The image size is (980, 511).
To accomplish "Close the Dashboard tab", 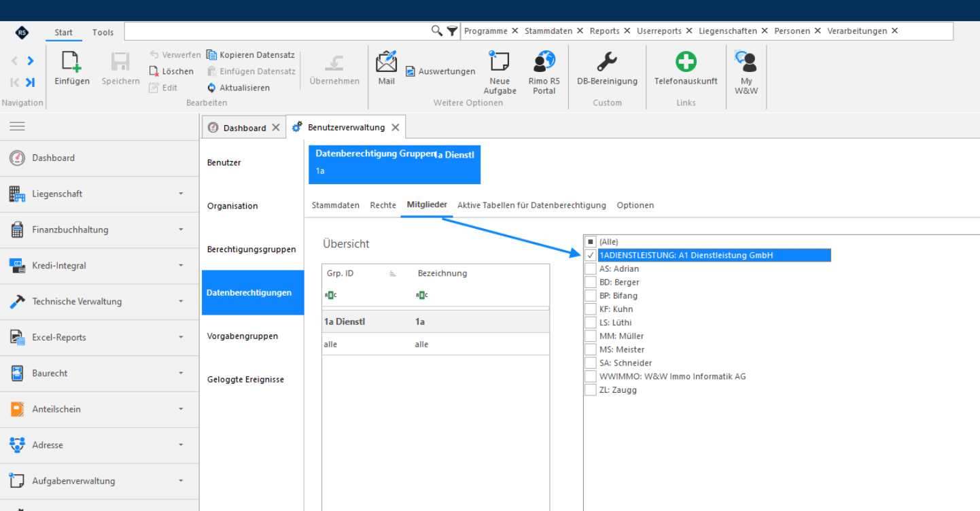I will [275, 128].
